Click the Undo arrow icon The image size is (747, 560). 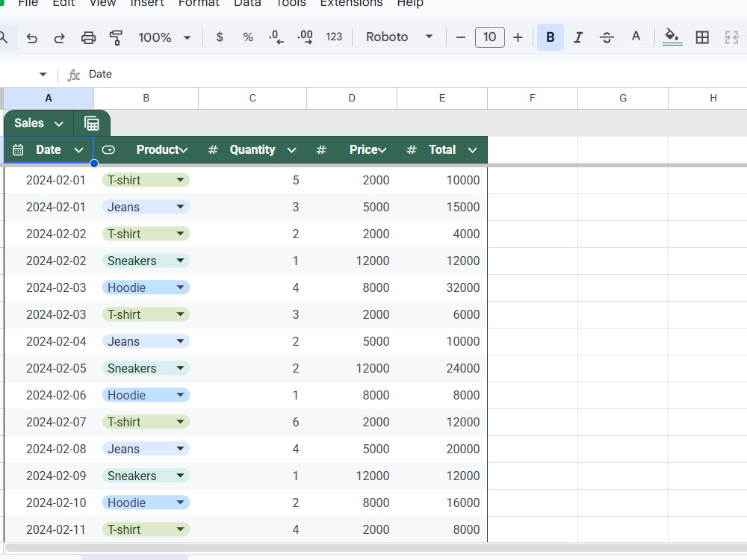point(32,37)
